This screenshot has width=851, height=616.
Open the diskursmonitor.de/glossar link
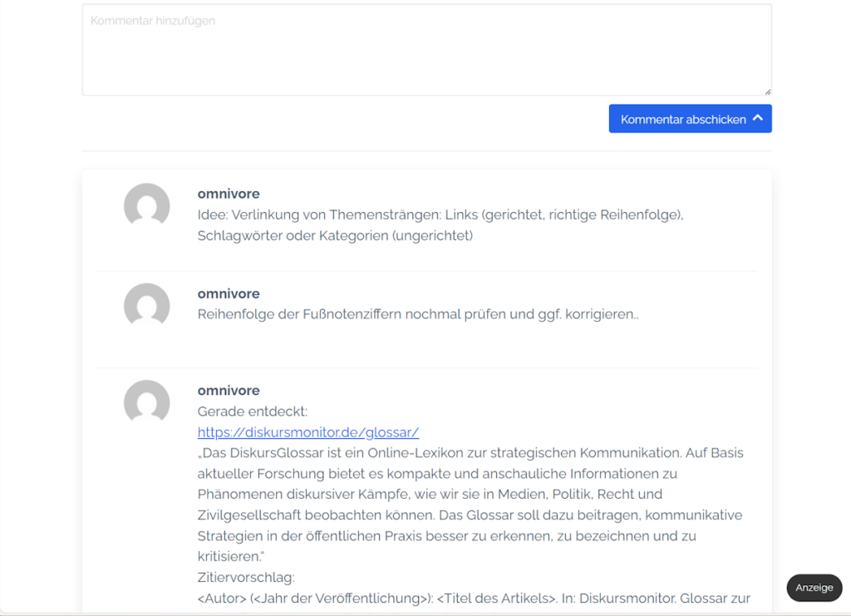[307, 432]
